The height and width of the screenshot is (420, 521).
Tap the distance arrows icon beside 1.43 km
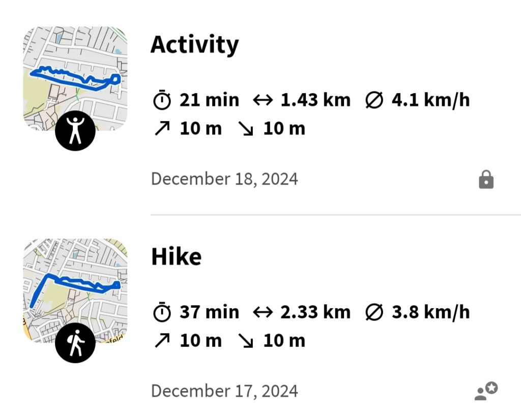(x=263, y=100)
